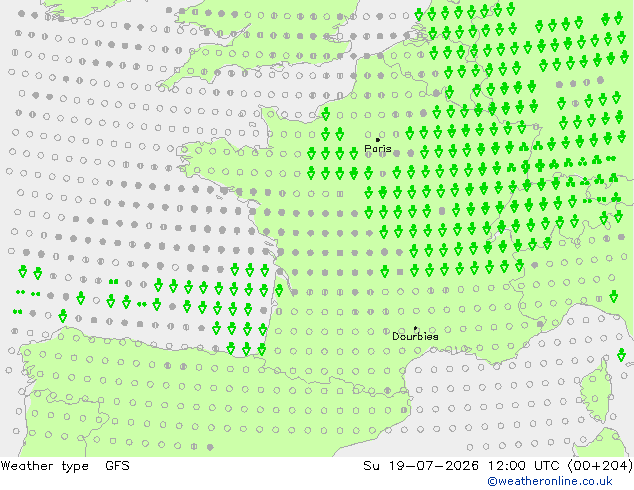Screen dimensions: 634x490
Task: Click the 'Su 19-07-2026' date text
Action: point(421,466)
